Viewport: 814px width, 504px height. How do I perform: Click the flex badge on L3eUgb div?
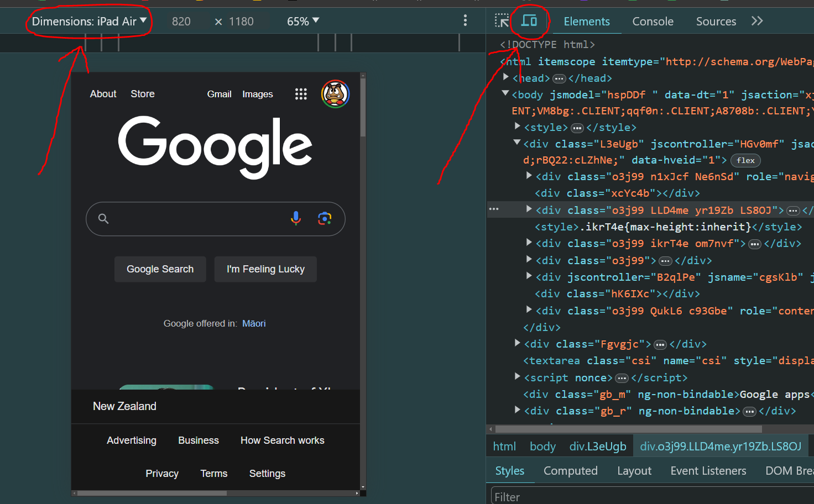[x=745, y=160]
